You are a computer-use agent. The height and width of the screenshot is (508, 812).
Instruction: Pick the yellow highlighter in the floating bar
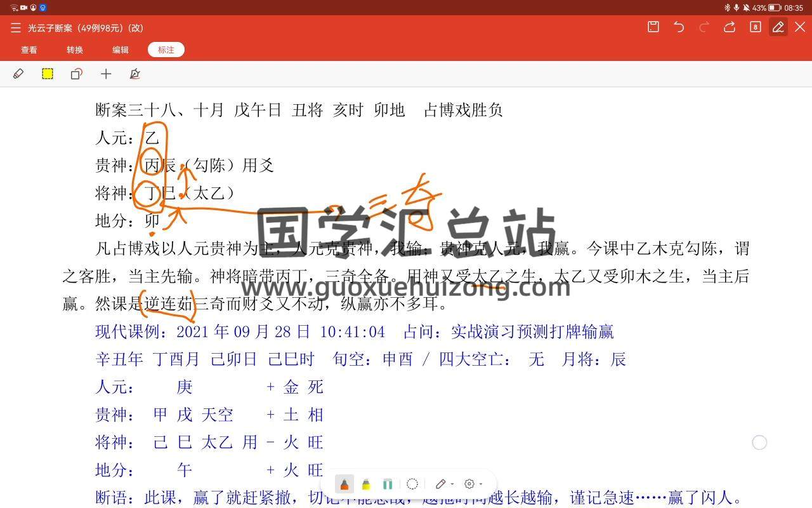tap(366, 485)
